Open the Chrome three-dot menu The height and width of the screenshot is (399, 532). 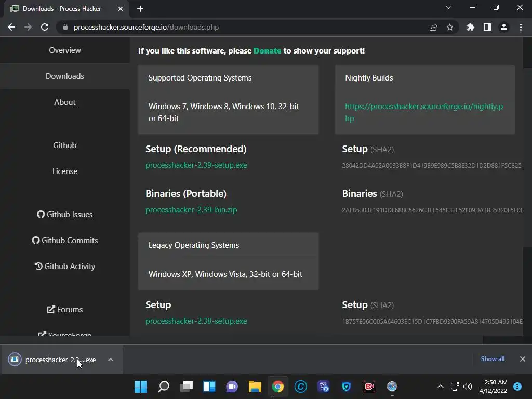tap(521, 27)
